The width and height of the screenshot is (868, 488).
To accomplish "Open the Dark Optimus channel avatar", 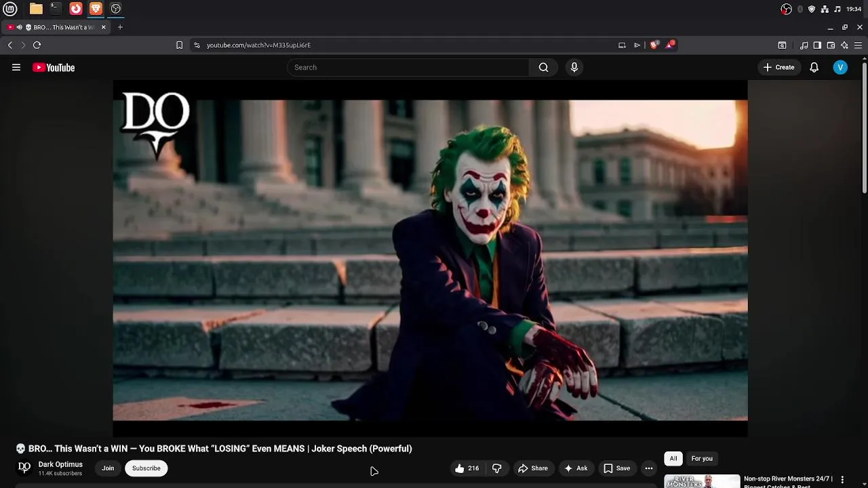I will [x=24, y=468].
